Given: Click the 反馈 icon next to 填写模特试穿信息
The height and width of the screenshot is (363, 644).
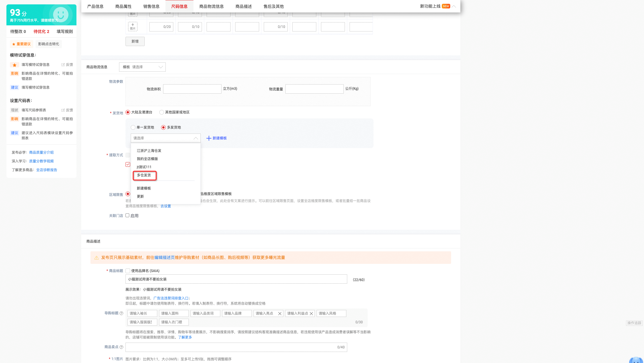Looking at the screenshot, I should pos(62,64).
